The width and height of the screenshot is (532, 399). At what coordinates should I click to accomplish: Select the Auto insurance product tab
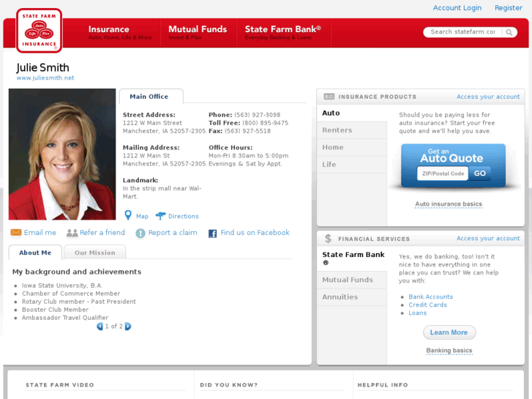point(352,113)
